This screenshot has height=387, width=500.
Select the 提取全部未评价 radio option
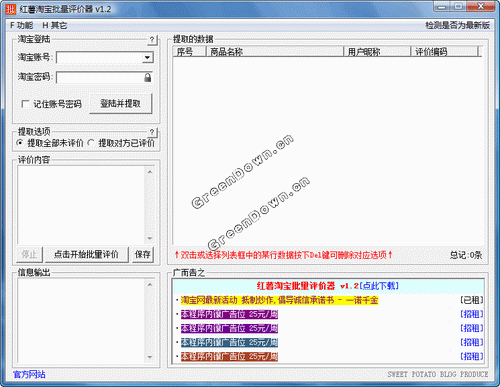(20, 143)
